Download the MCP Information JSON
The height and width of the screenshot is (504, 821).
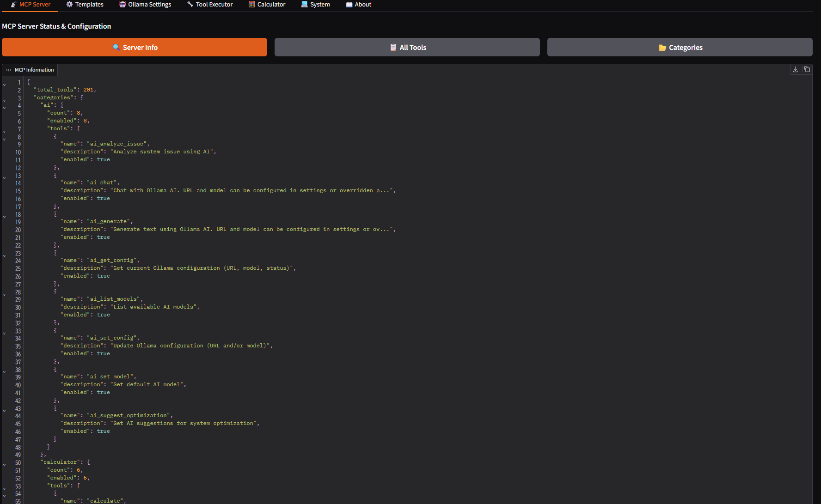point(795,70)
